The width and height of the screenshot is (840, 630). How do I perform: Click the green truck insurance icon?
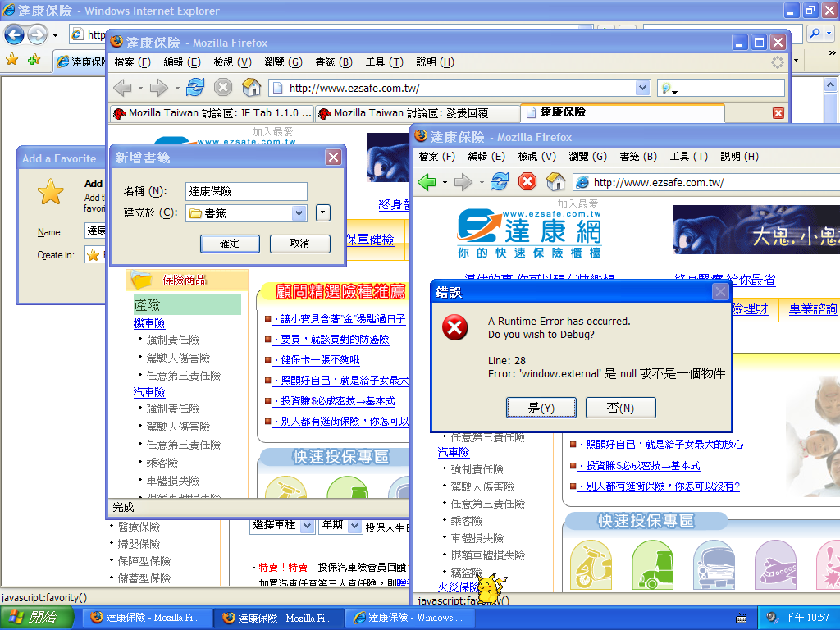(x=652, y=565)
